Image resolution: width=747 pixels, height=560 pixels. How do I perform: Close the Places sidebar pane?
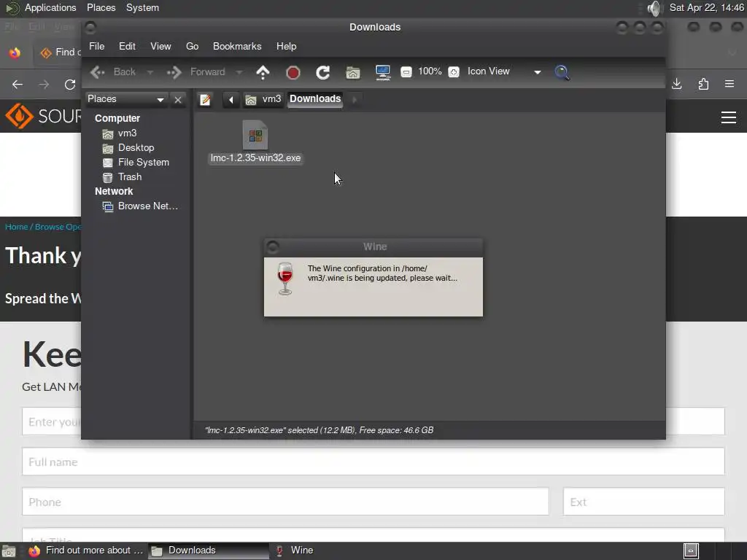[x=178, y=99]
